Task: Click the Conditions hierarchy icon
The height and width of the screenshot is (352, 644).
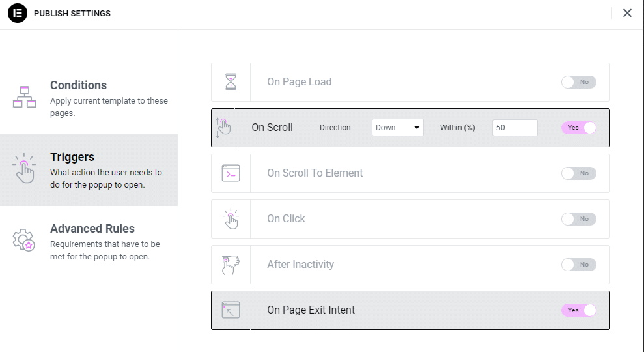Action: pos(25,97)
